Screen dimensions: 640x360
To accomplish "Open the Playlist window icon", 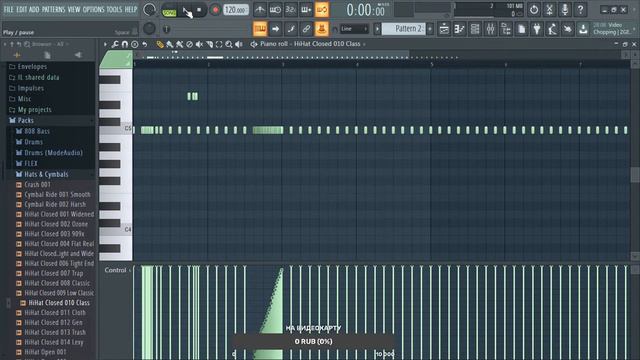I will [x=444, y=29].
